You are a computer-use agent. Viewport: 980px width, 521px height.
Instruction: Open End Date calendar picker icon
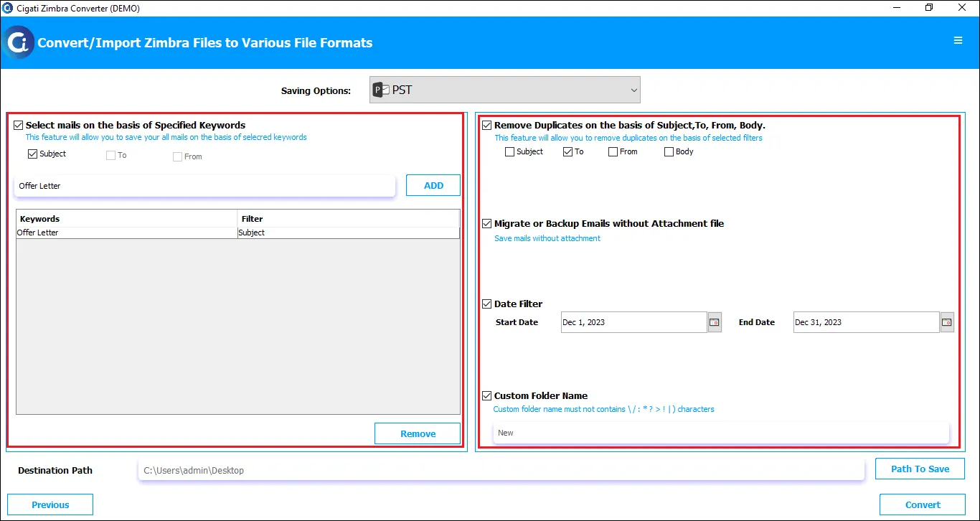[x=947, y=322]
